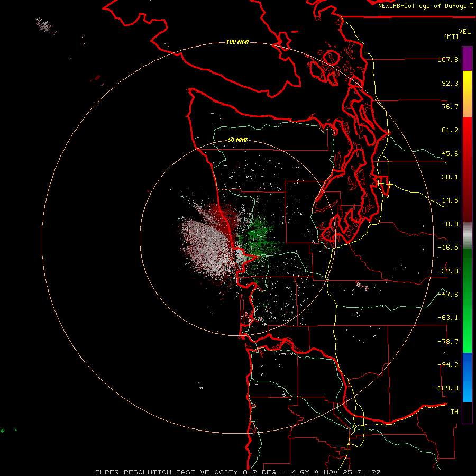This screenshot has height=476, width=476.
Task: Click the 61.2 velocity scale value
Action: (450, 130)
